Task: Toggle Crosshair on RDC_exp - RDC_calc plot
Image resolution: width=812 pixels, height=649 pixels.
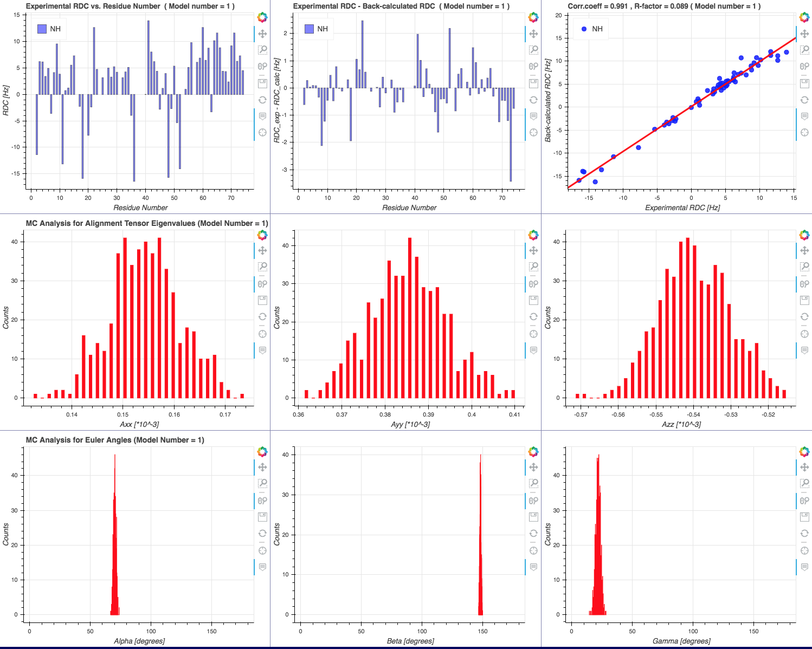Action: pos(533,133)
